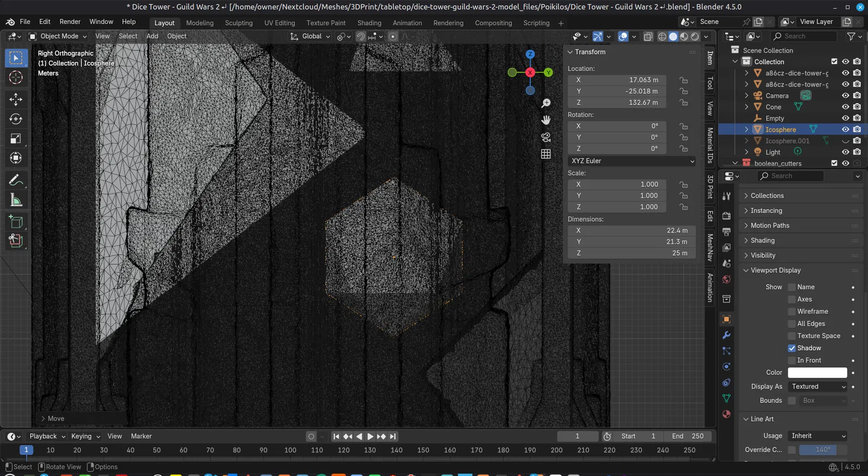Image resolution: width=868 pixels, height=476 pixels.
Task: Select the Rotate tool
Action: (x=16, y=119)
